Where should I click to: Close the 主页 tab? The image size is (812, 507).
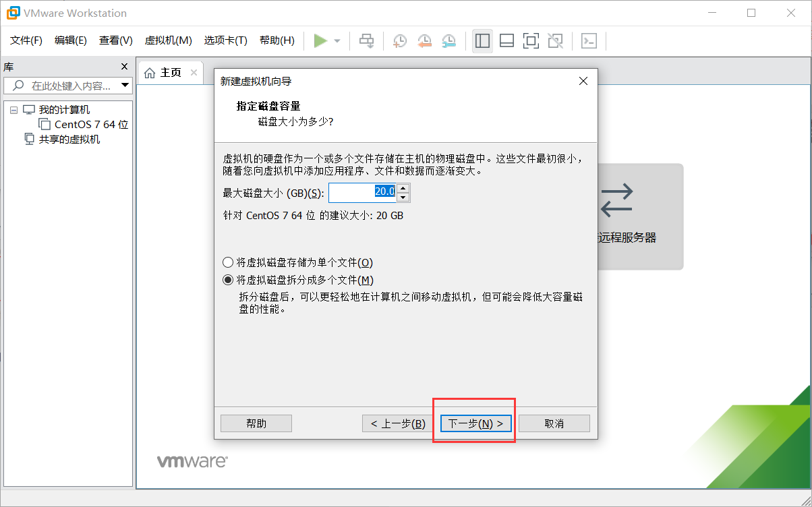point(194,72)
